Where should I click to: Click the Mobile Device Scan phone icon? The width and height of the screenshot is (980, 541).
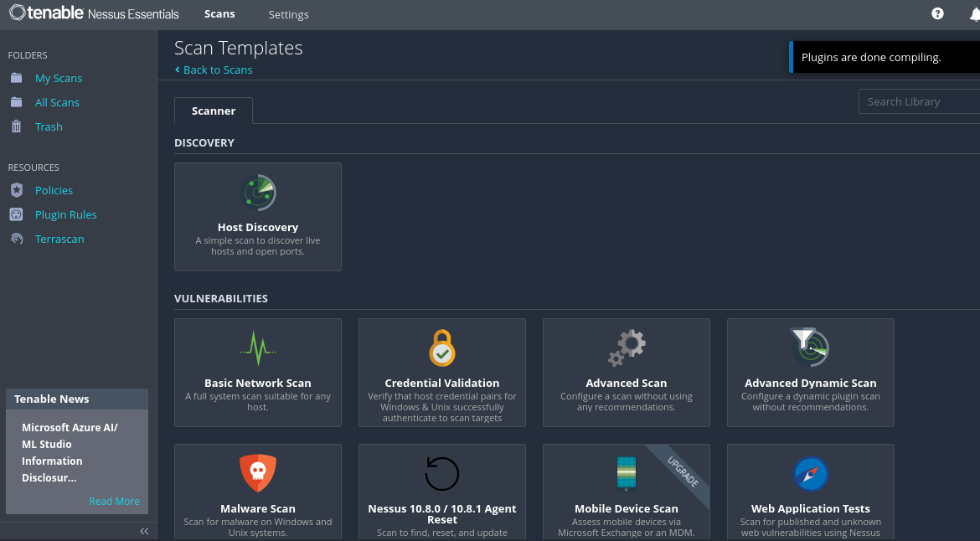click(x=627, y=473)
